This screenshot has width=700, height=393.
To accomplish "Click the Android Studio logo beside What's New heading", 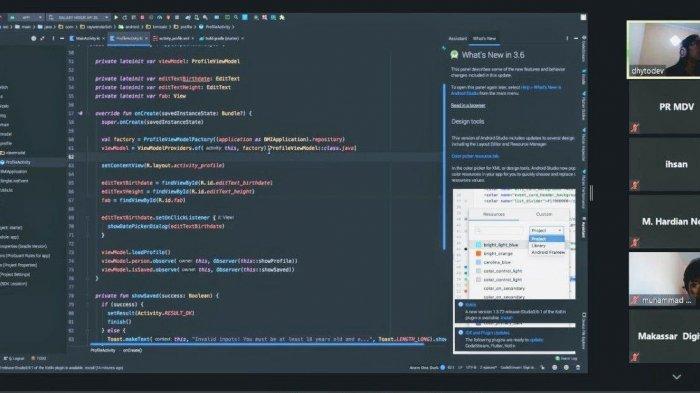I will click(x=454, y=55).
